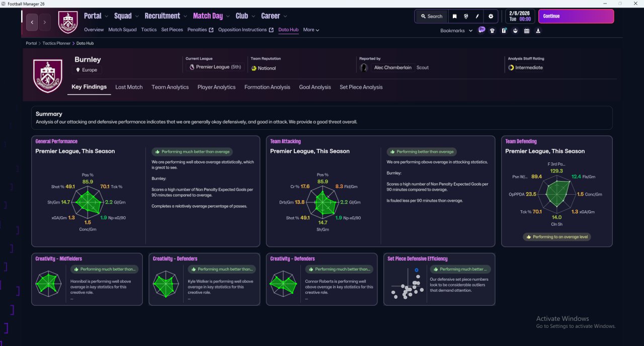Click the Premier League (5th) league button
This screenshot has height=346, width=644.
tap(215, 67)
